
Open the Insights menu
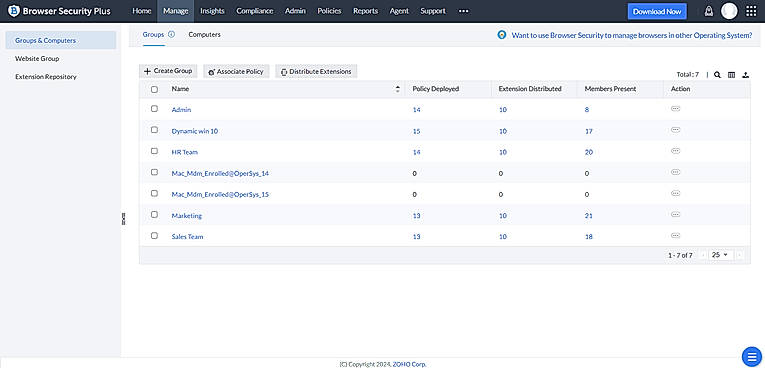tap(212, 11)
